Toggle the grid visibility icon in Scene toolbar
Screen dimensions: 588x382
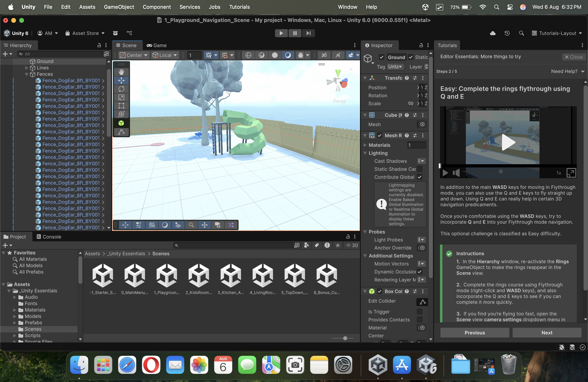pos(209,55)
